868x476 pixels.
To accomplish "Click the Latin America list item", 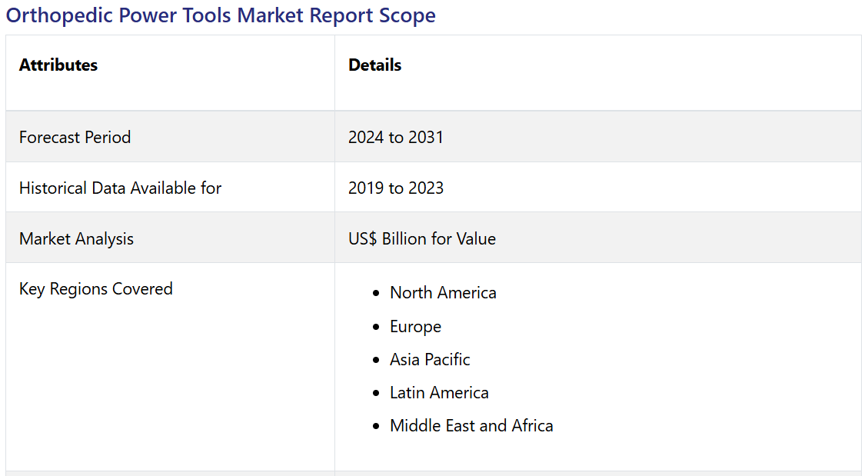I will tap(439, 393).
